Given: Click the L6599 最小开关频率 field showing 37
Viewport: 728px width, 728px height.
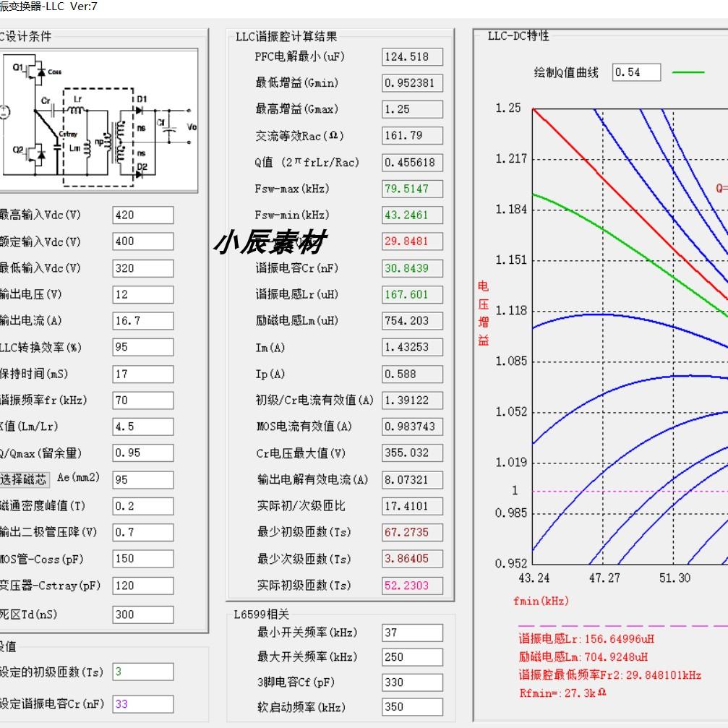Looking at the screenshot, I should pyautogui.click(x=412, y=633).
